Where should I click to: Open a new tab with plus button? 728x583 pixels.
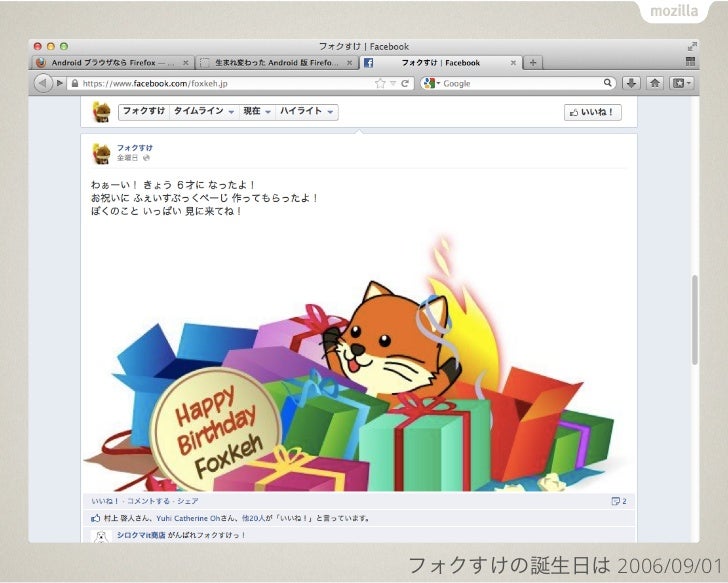click(x=533, y=63)
